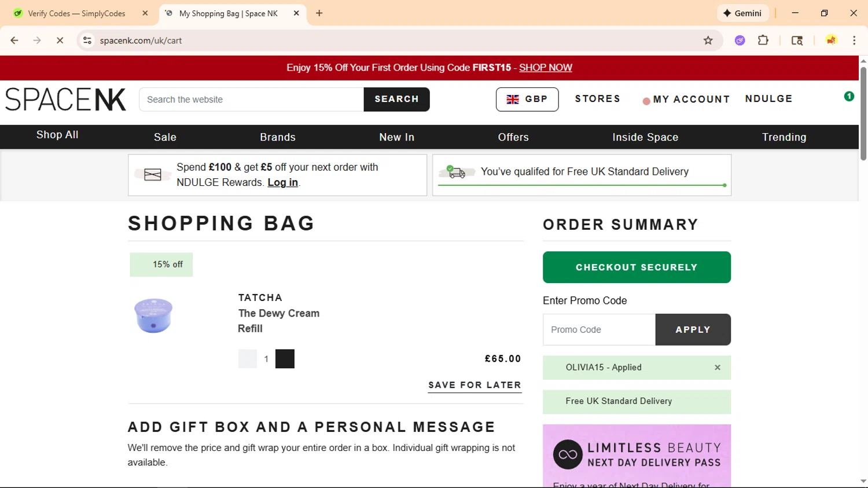
Task: Expand the Brands navigation menu
Action: [278, 137]
